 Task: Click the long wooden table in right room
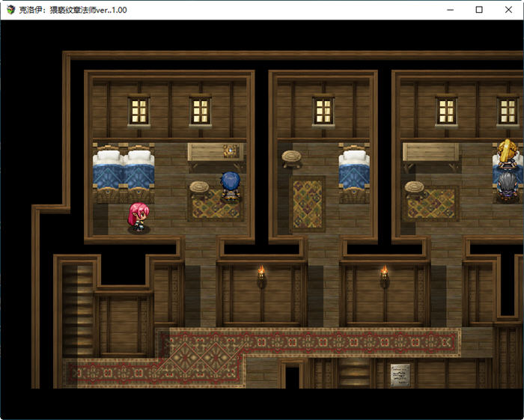coord(430,152)
